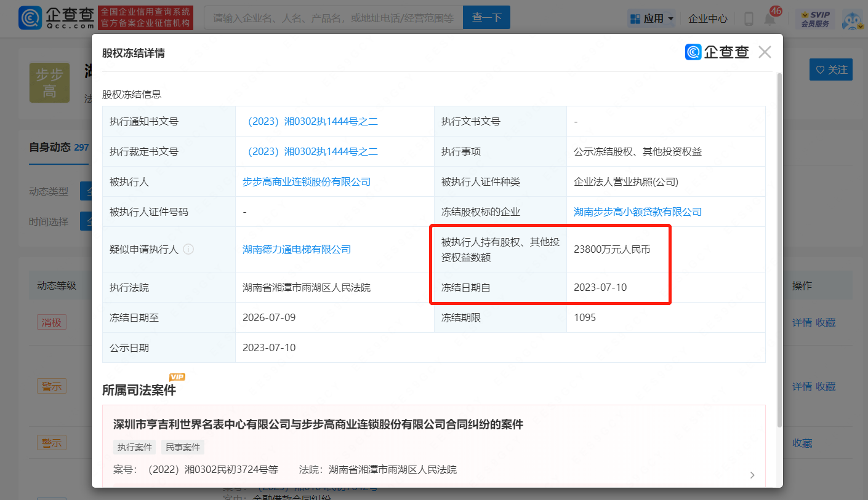Click the mobile phone icon in header
Screen dimensions: 868x500
click(749, 18)
